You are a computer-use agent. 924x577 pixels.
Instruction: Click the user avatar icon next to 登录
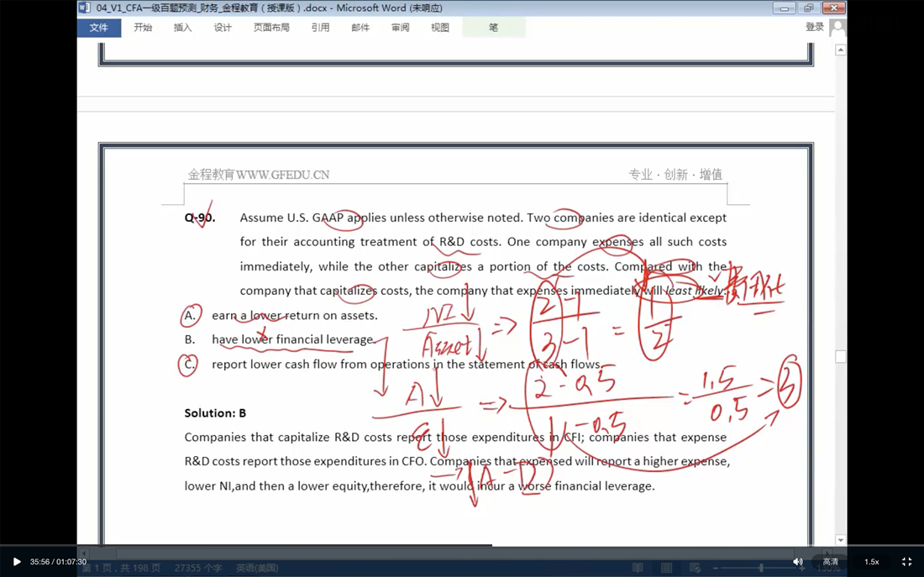[x=837, y=27]
